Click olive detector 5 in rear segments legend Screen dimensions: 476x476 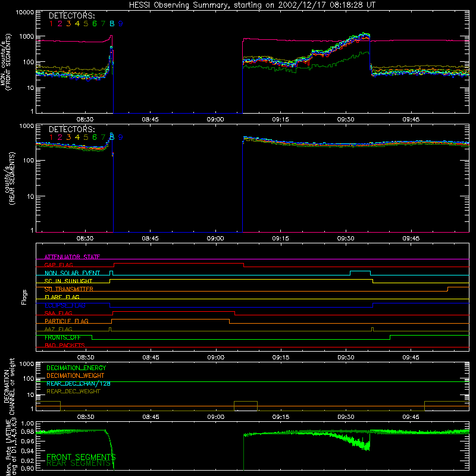[x=86, y=137]
